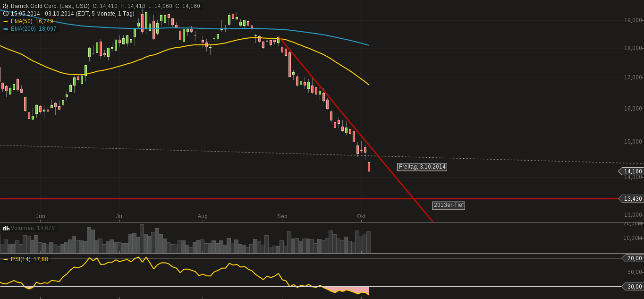The height and width of the screenshot is (299, 644).
Task: Select the 14,160 price tag on axis
Action: [631, 171]
